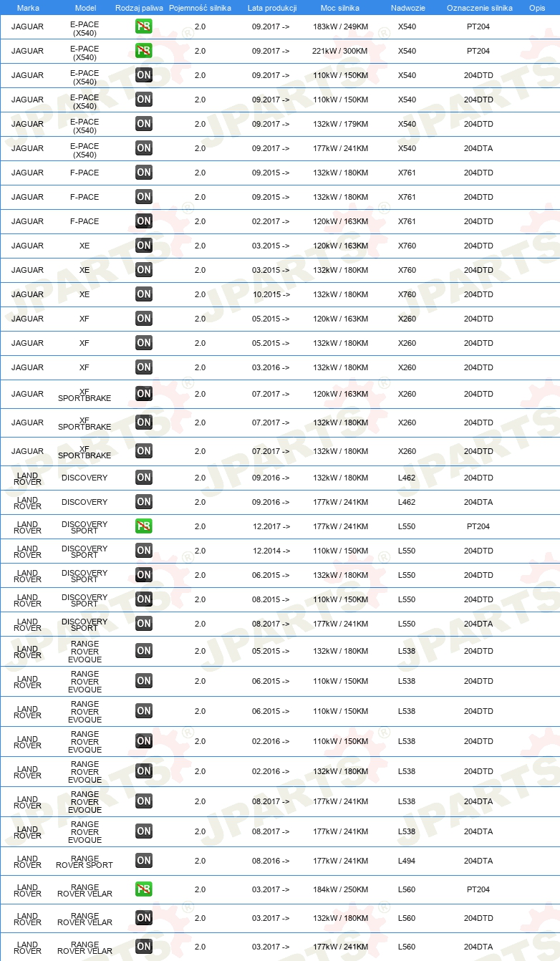560x961 pixels.
Task: Click the Moc silnika column header
Action: [x=340, y=8]
